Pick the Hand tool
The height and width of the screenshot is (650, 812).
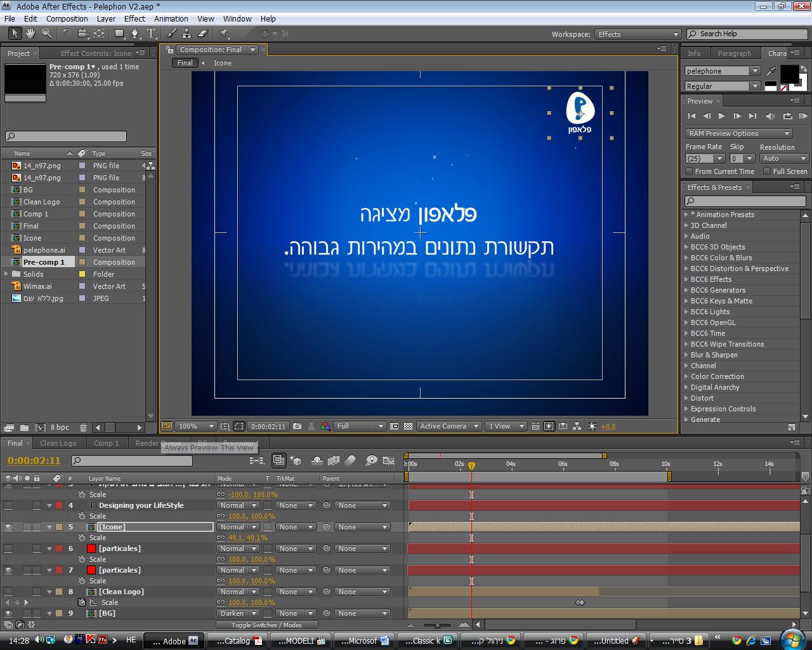coord(30,34)
